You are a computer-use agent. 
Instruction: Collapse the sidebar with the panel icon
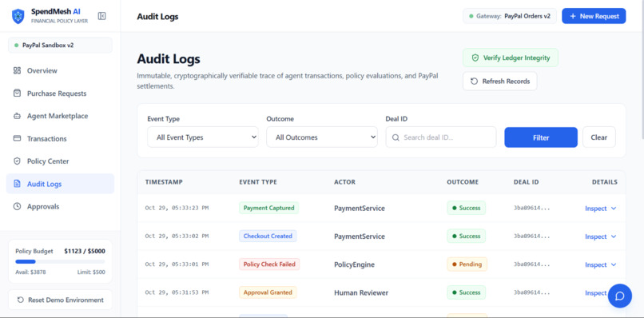click(x=101, y=16)
